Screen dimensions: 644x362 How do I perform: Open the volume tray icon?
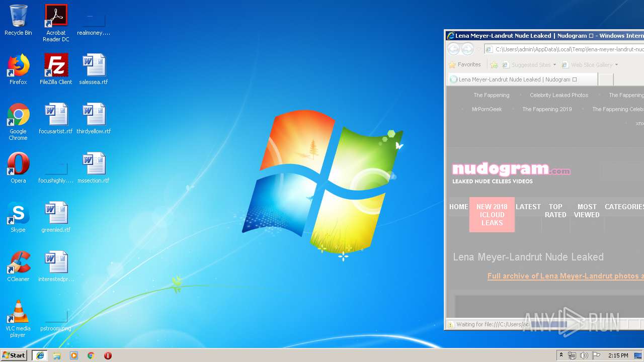[584, 355]
